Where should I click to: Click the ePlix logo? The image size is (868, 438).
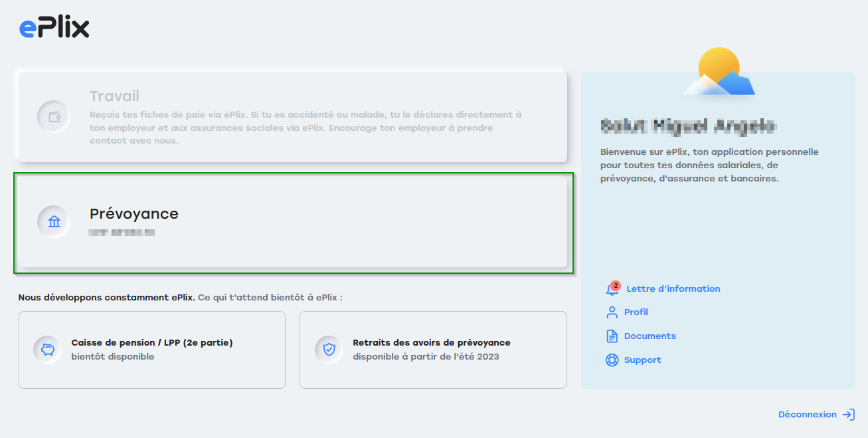[54, 27]
